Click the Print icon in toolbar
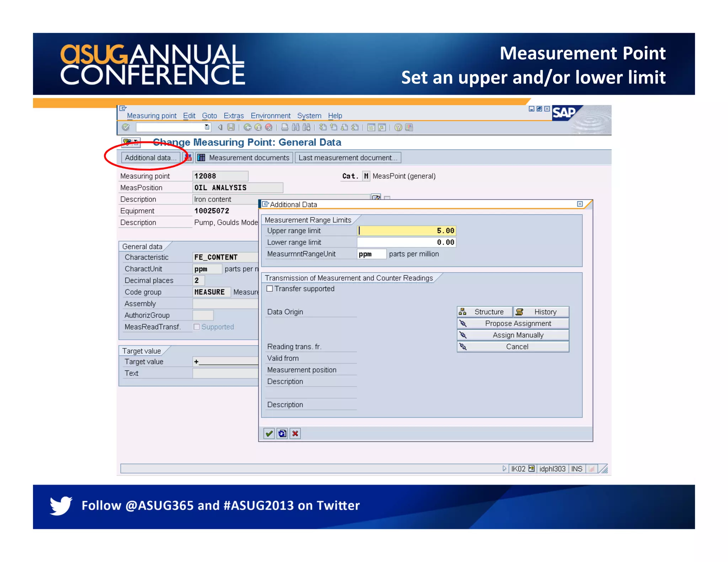Viewport: 728px width, 562px height. (x=285, y=127)
